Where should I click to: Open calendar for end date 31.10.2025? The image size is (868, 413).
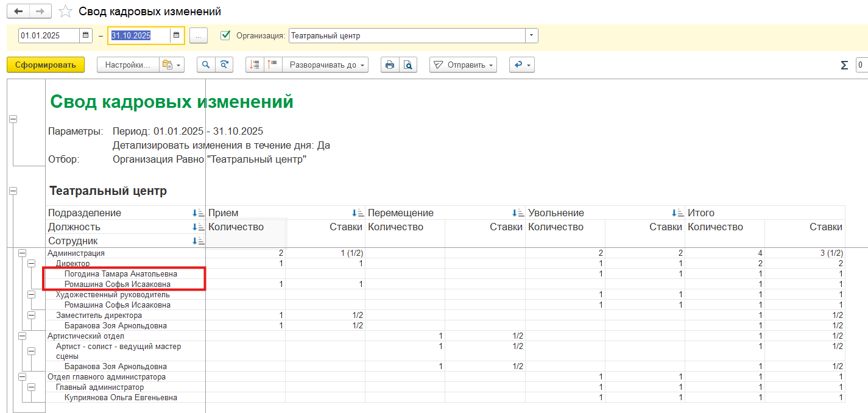coord(176,35)
